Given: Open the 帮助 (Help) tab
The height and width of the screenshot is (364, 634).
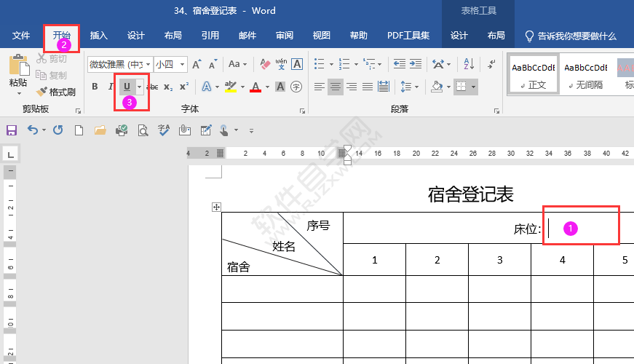Looking at the screenshot, I should (359, 36).
